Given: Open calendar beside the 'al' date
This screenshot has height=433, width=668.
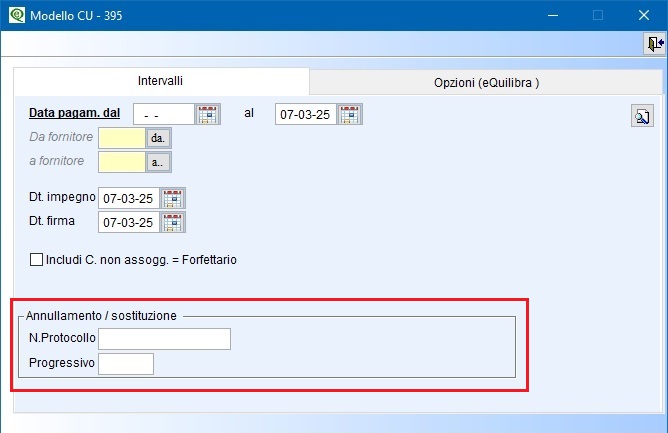Looking at the screenshot, I should (x=350, y=114).
